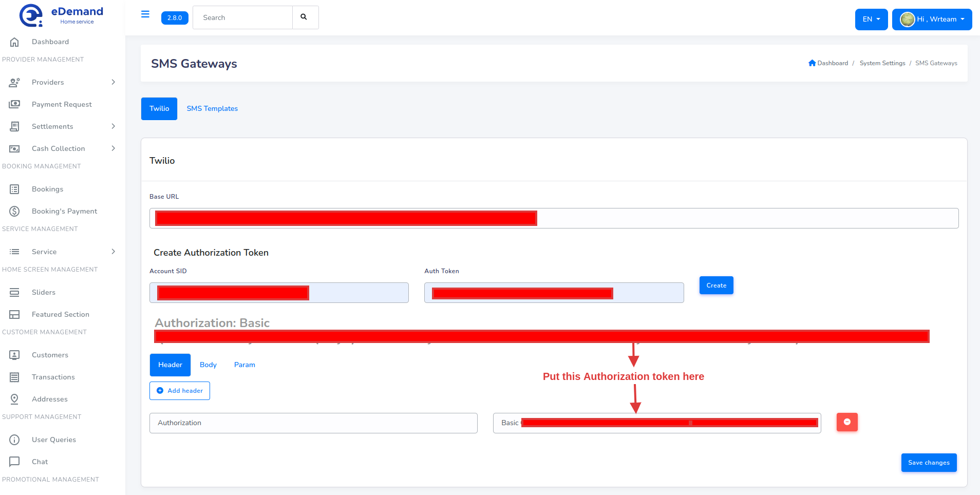Click the Cash Collection icon
The height and width of the screenshot is (495, 980).
[14, 148]
